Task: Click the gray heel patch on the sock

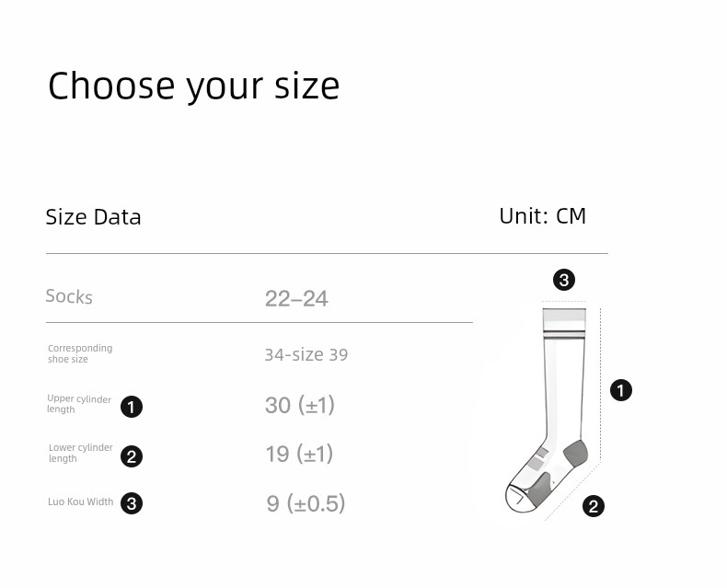Action: [x=575, y=453]
